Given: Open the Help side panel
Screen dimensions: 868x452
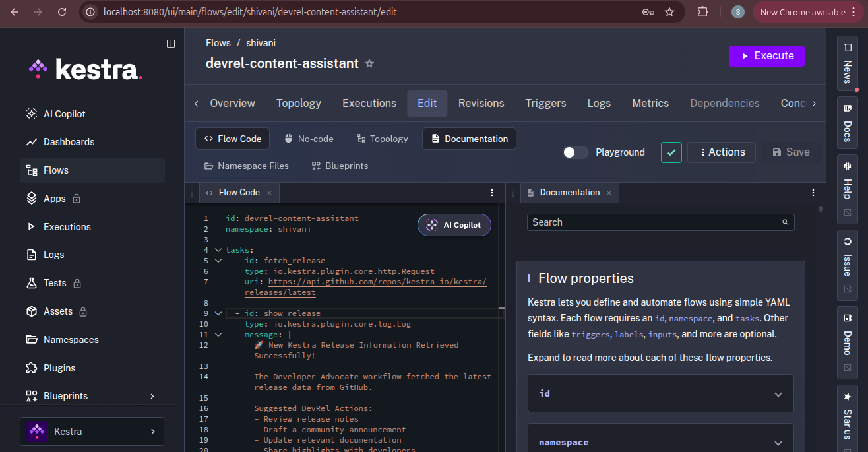Looking at the screenshot, I should pyautogui.click(x=848, y=188).
